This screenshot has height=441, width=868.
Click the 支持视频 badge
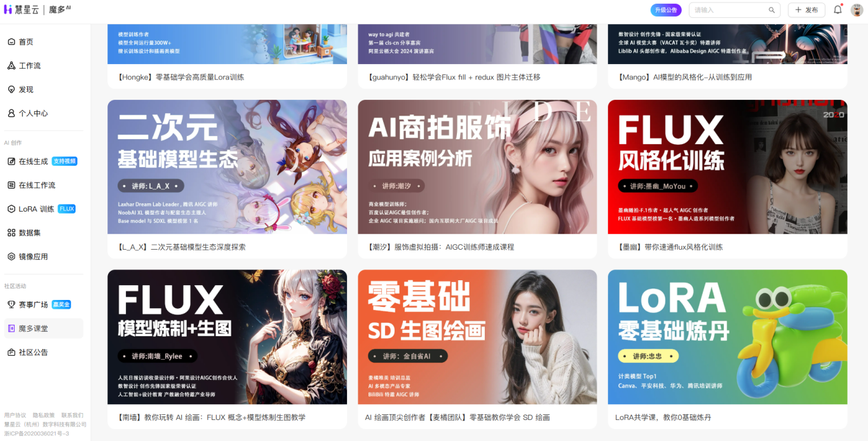(x=64, y=161)
